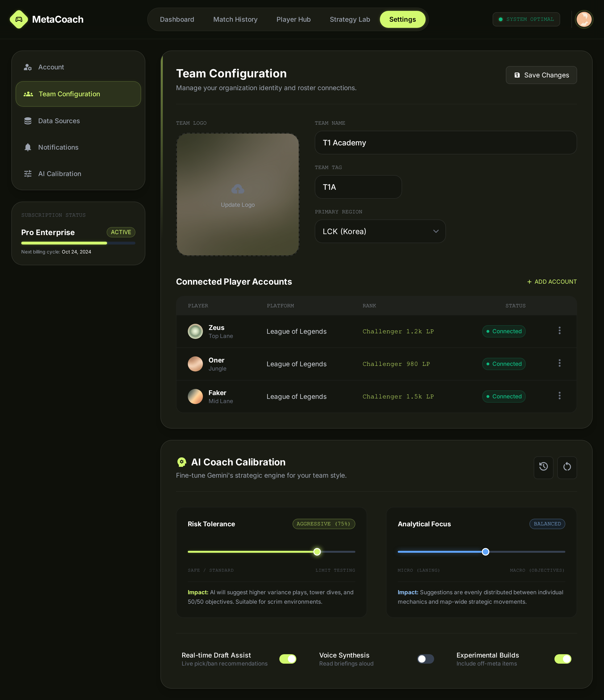This screenshot has width=604, height=700.
Task: Open the user profile avatar
Action: [584, 19]
